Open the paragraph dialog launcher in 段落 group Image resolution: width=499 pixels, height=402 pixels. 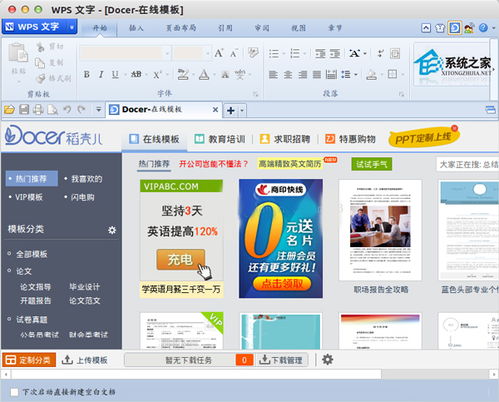(402, 94)
